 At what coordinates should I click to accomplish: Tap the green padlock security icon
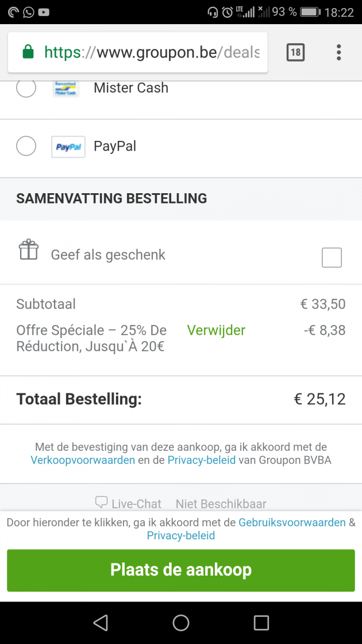[x=28, y=52]
